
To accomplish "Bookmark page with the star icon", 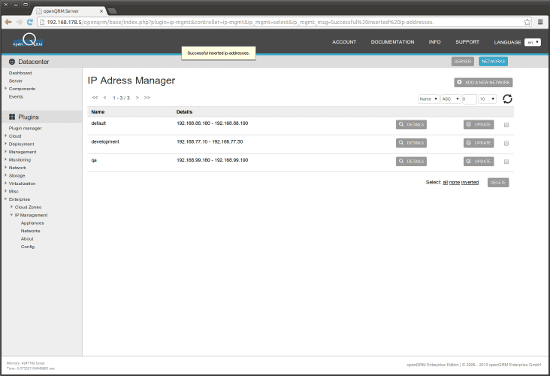I will click(527, 22).
